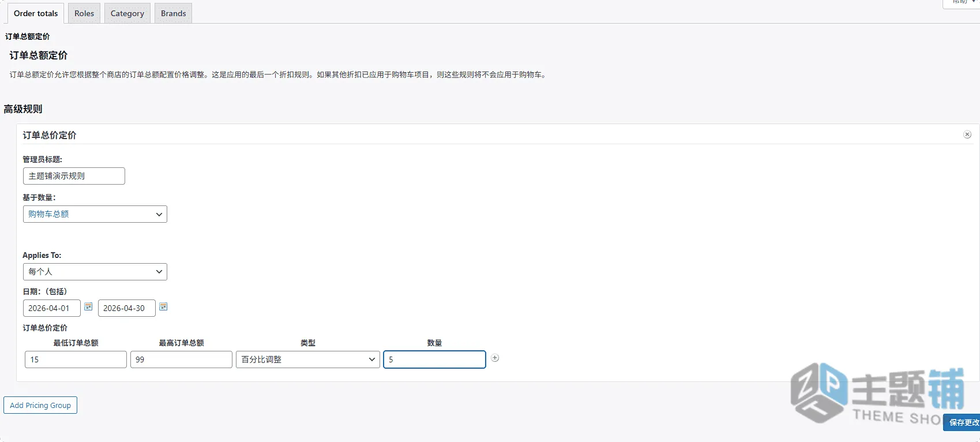Focus the 数量 field containing 5
The image size is (980, 442).
(434, 359)
